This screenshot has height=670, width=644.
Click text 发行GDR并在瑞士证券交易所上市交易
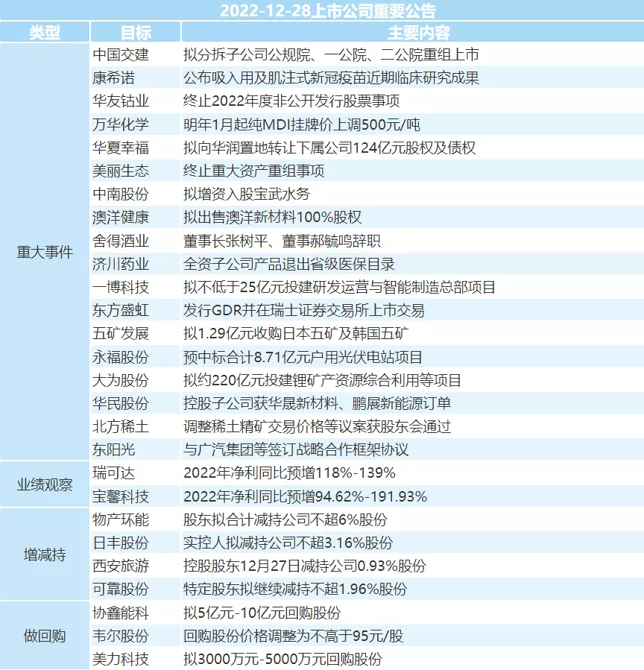point(304,310)
